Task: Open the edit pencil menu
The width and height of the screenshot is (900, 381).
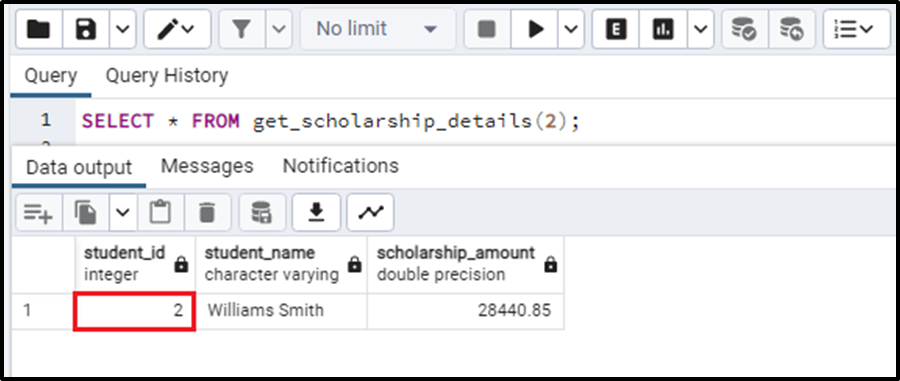Action: (x=177, y=29)
